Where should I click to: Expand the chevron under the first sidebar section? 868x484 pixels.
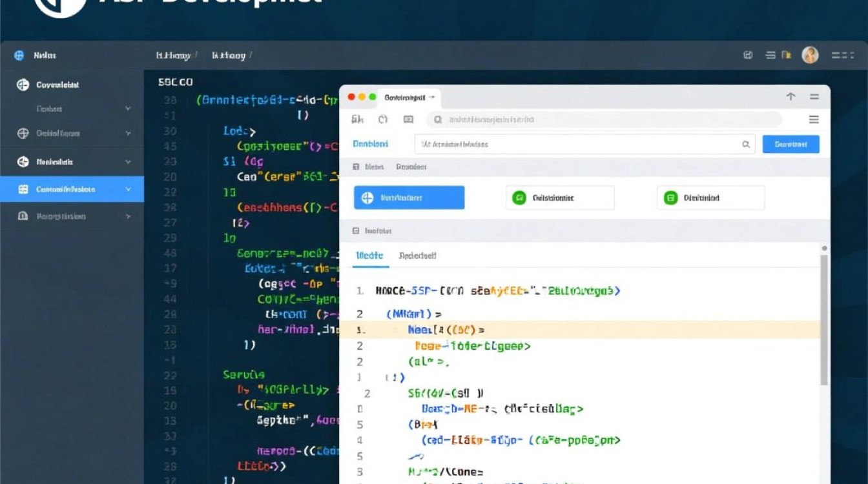128,109
